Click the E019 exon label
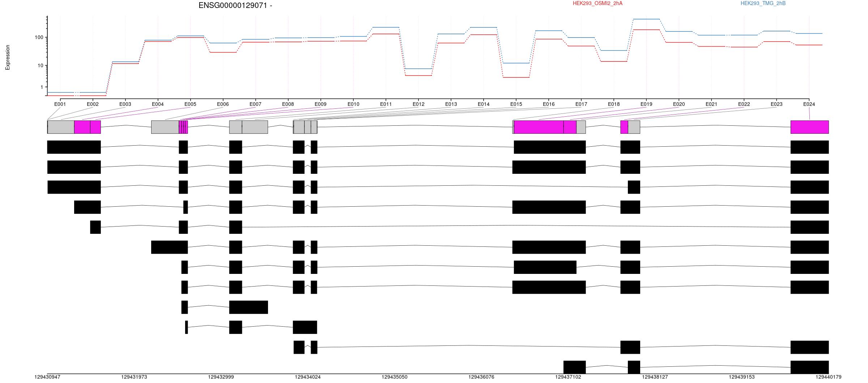 coord(646,104)
